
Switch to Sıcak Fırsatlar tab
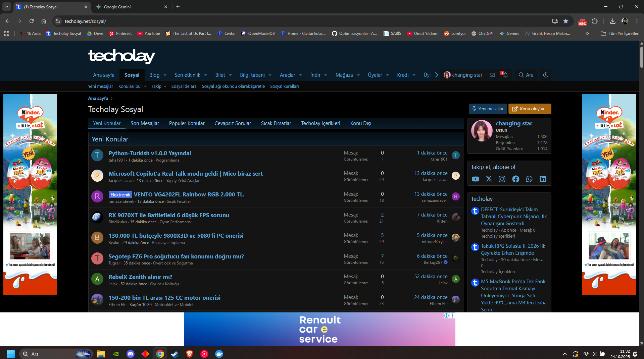tap(276, 123)
